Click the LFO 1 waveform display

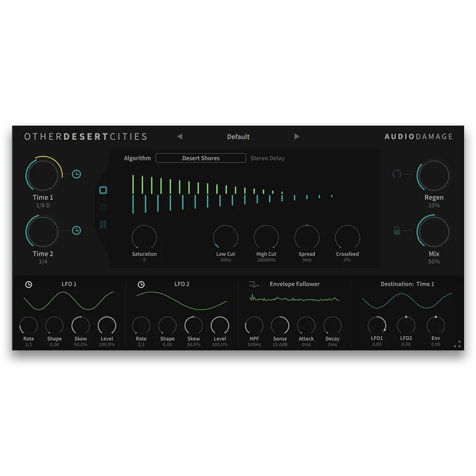(x=69, y=301)
